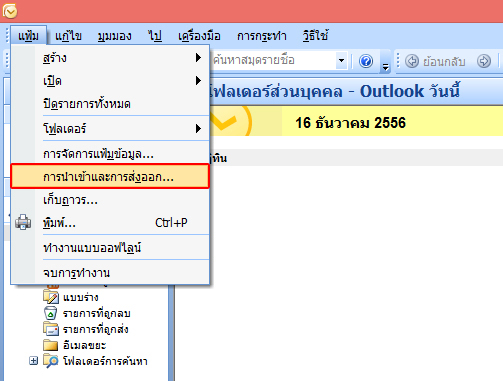The width and height of the screenshot is (503, 381).
Task: Choose จบการทำงาน from the menu
Action: click(x=110, y=273)
